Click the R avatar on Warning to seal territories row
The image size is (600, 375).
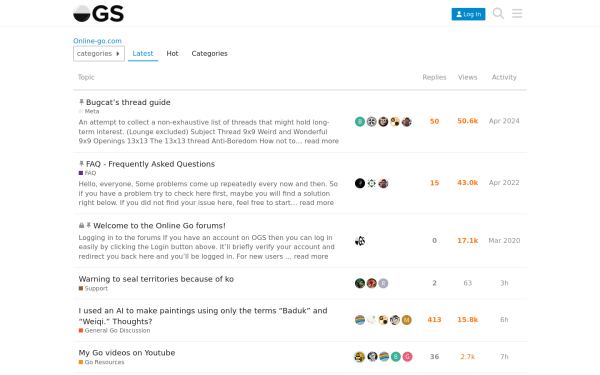(383, 283)
